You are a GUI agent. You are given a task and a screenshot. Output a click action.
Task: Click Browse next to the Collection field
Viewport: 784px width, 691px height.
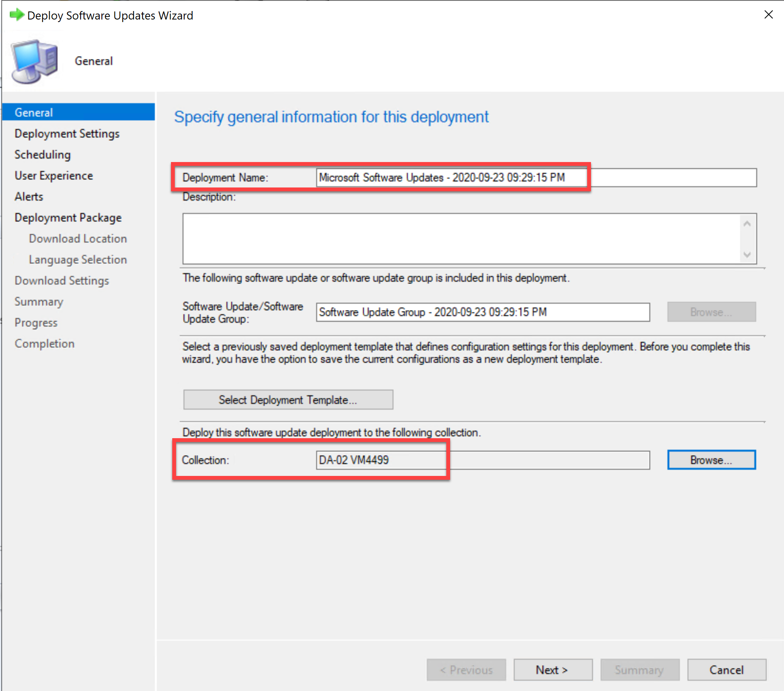(x=711, y=459)
